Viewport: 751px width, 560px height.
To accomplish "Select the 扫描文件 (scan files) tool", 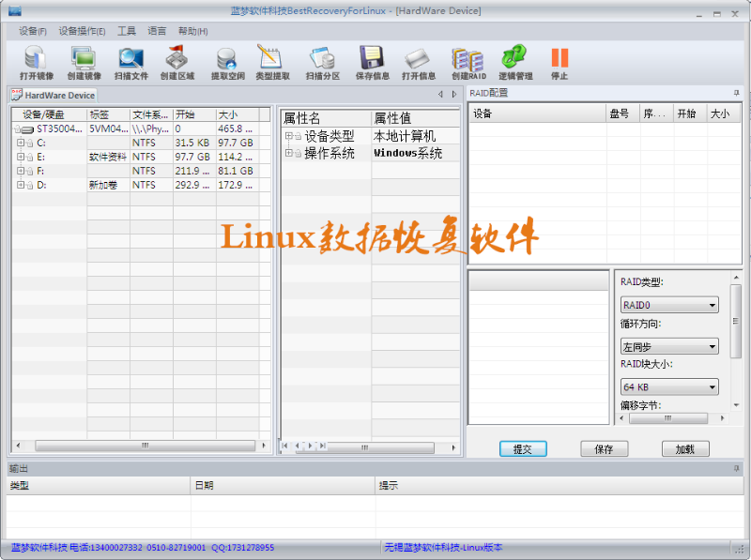I will coord(131,62).
